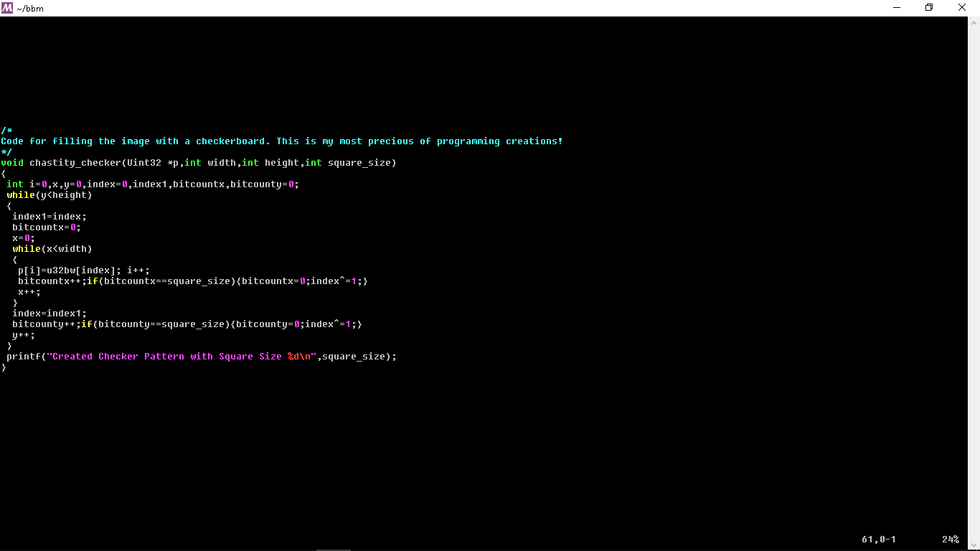Click the index1=index; statement

(50, 217)
